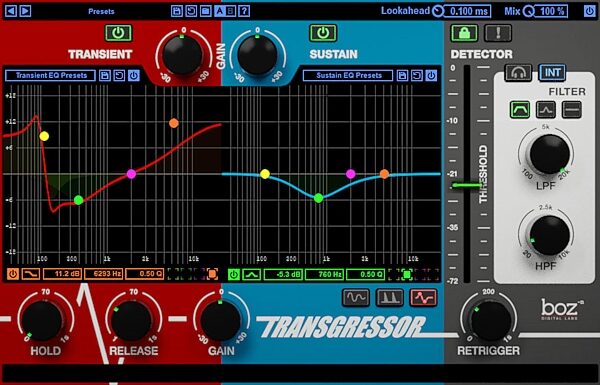Click the 11.2 dB gain field
600x385 pixels.
(x=62, y=274)
